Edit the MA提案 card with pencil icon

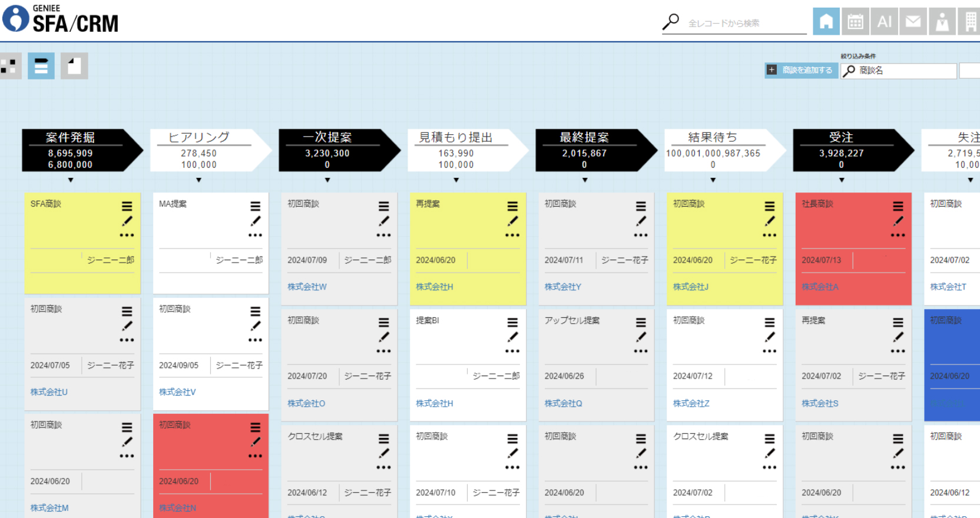pyautogui.click(x=255, y=221)
